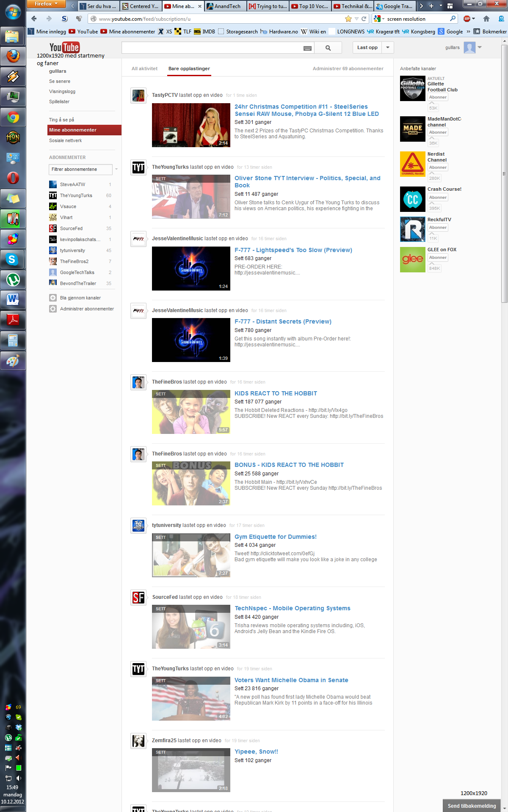Expand the Filtrer abonnementene dropdown arrow
This screenshot has height=812, width=508.
click(116, 169)
